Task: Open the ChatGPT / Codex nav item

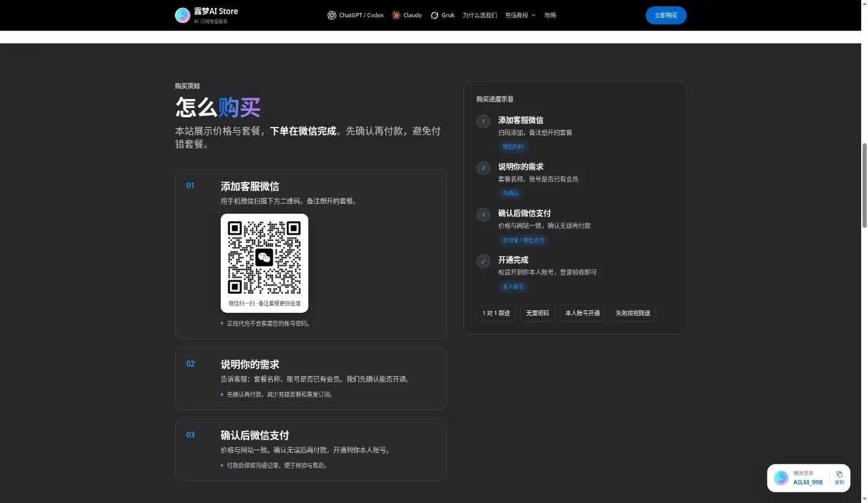Action: pyautogui.click(x=355, y=15)
